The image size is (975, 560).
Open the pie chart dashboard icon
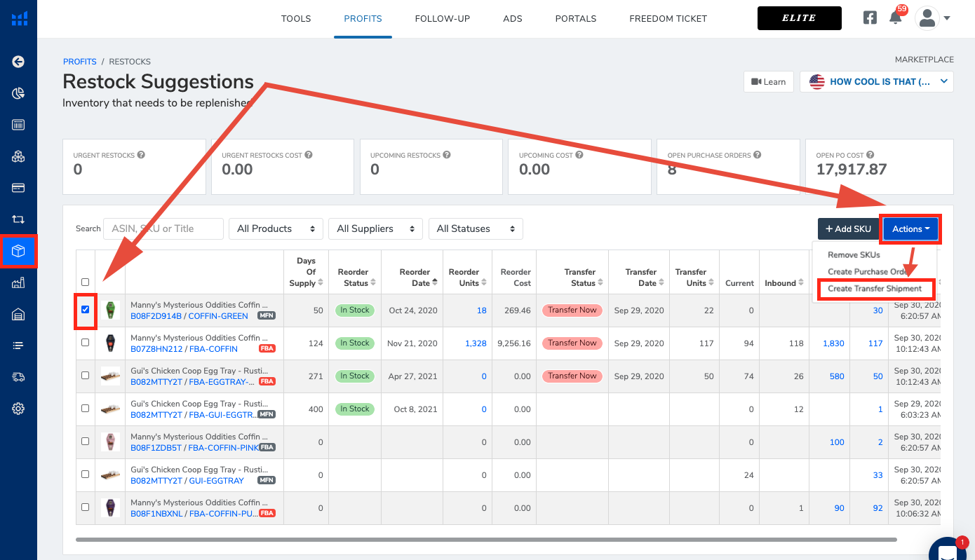coord(18,93)
